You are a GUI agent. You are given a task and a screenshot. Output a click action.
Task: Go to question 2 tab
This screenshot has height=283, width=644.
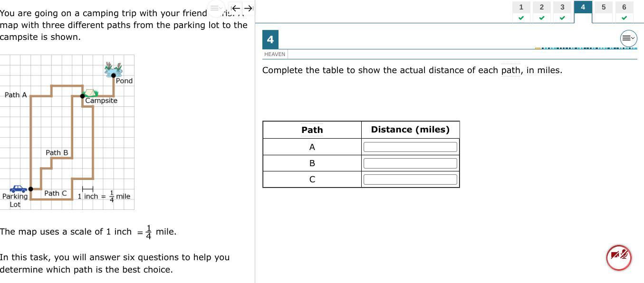[541, 12]
